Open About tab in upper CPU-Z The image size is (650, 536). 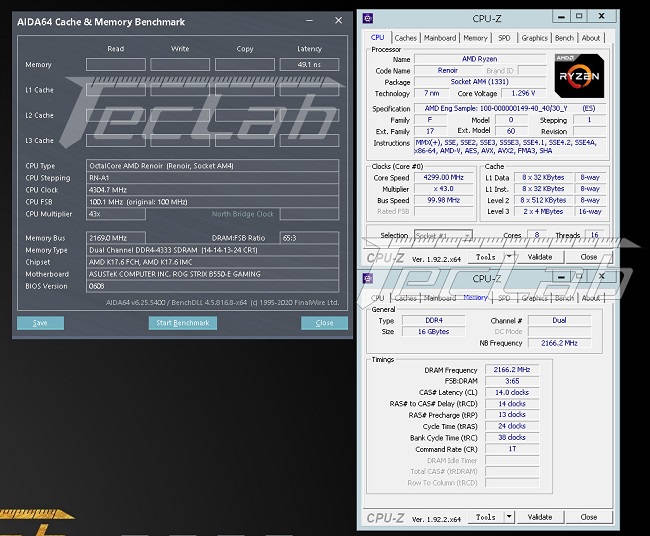591,38
